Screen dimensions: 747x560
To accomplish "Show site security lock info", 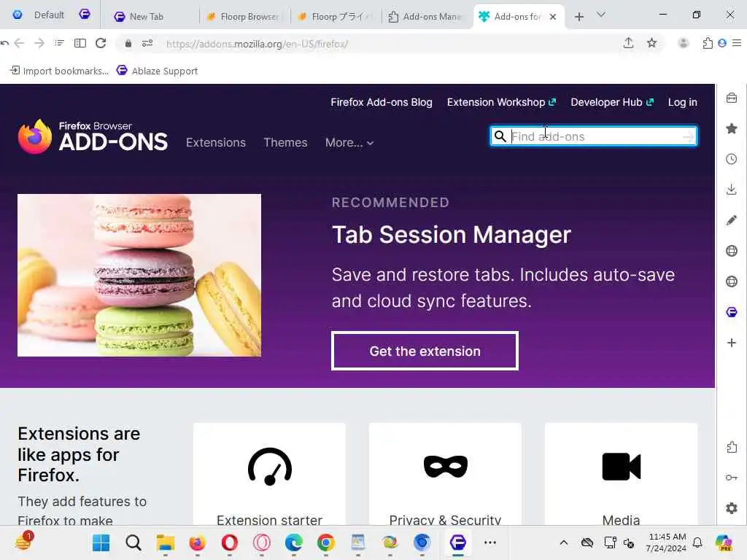I will [128, 44].
